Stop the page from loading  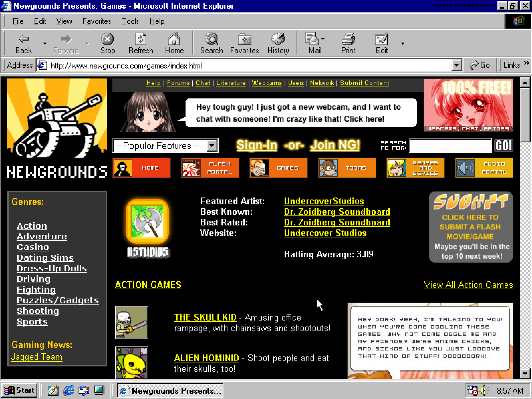tap(107, 44)
